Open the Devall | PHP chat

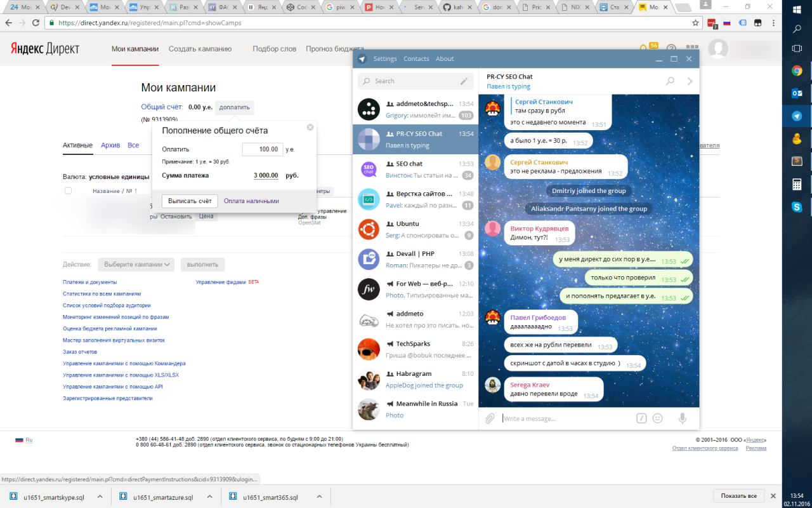pos(416,259)
